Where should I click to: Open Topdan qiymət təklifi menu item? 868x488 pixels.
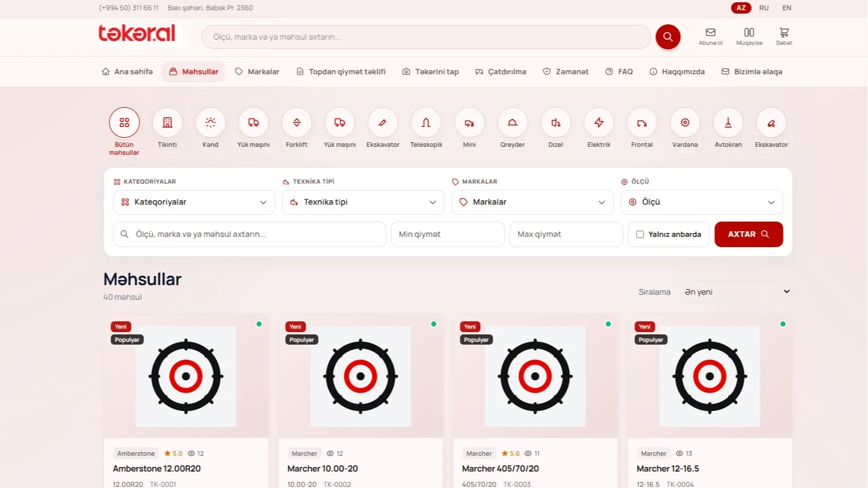(x=341, y=72)
